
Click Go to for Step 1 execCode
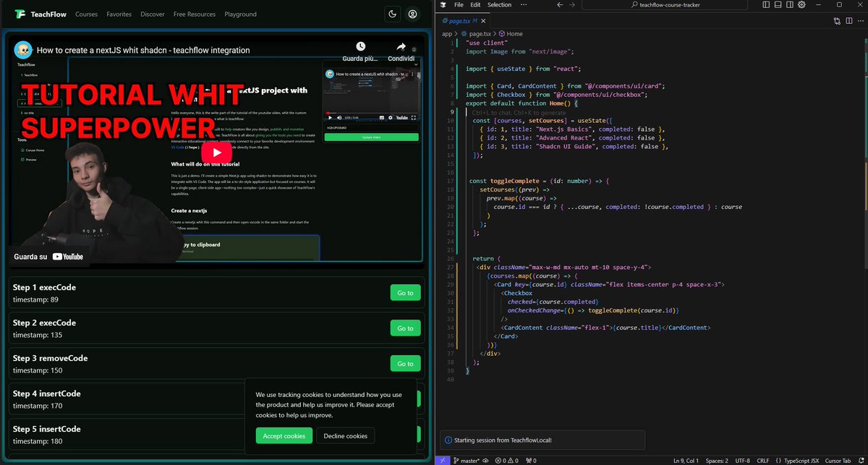point(405,293)
